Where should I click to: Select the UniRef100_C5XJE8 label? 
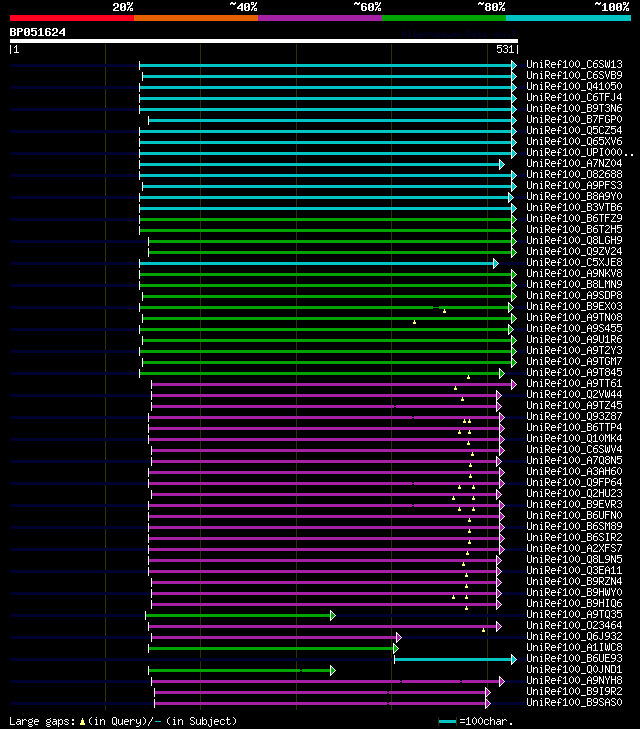click(574, 262)
